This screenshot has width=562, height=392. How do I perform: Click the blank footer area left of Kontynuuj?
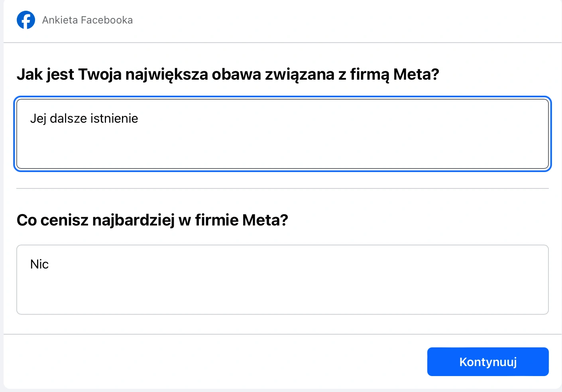215,362
